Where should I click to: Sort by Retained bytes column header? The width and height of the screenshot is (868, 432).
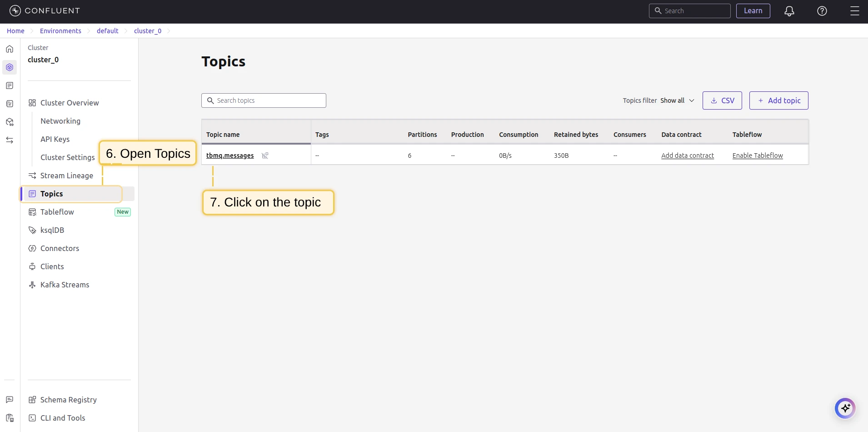[x=576, y=135]
